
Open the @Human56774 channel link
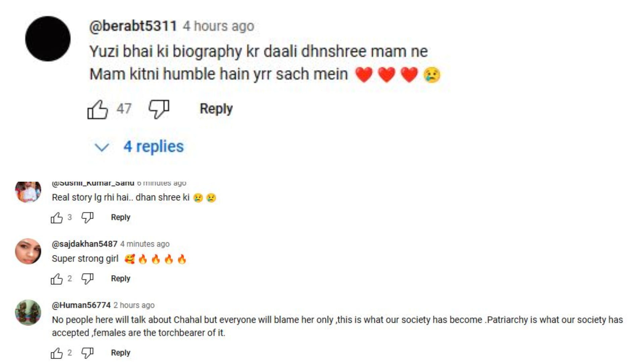coord(81,305)
